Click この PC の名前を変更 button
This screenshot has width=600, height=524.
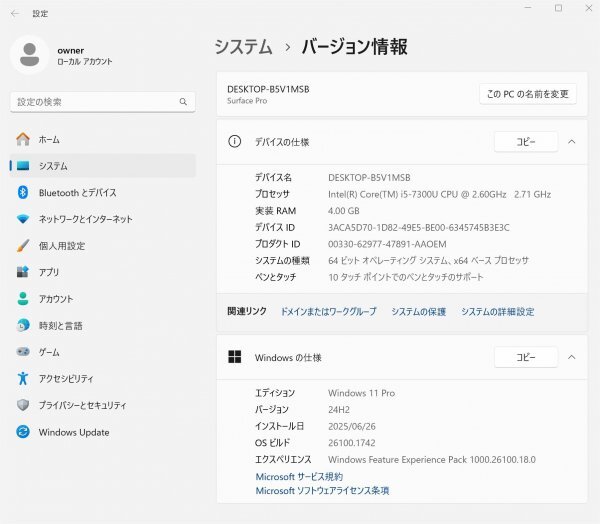[x=528, y=94]
